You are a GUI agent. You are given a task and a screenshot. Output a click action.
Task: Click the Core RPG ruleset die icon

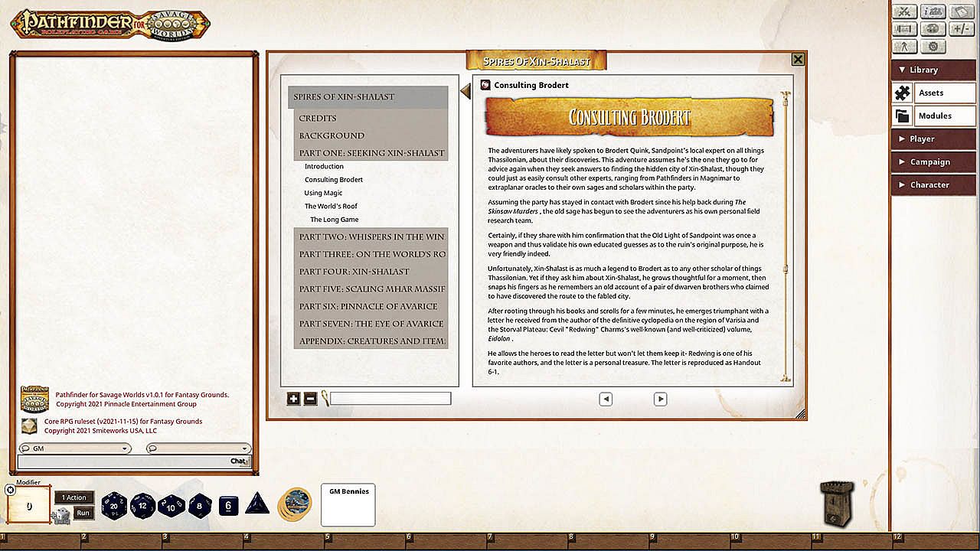click(30, 426)
